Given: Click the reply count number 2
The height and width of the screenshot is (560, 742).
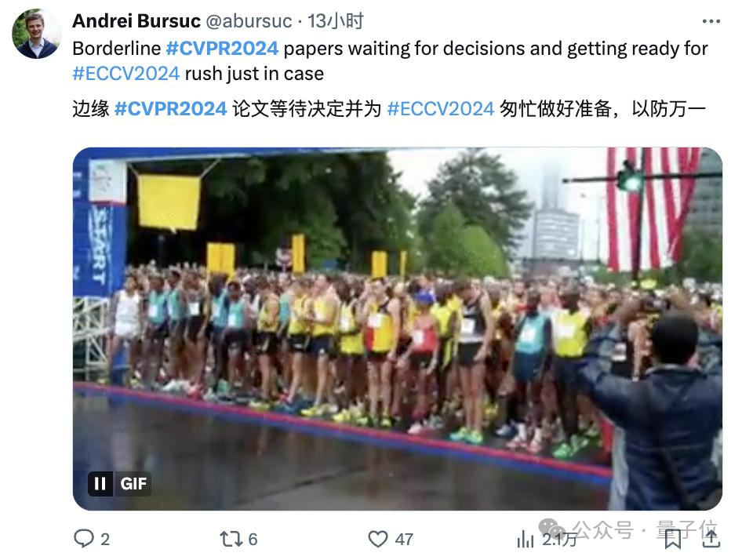Looking at the screenshot, I should pyautogui.click(x=105, y=539).
